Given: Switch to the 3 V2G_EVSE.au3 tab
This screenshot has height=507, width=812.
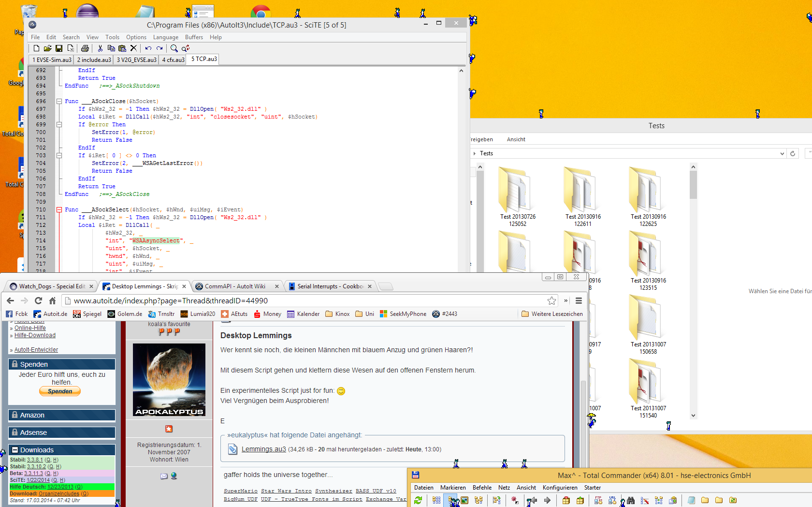Looking at the screenshot, I should (136, 60).
